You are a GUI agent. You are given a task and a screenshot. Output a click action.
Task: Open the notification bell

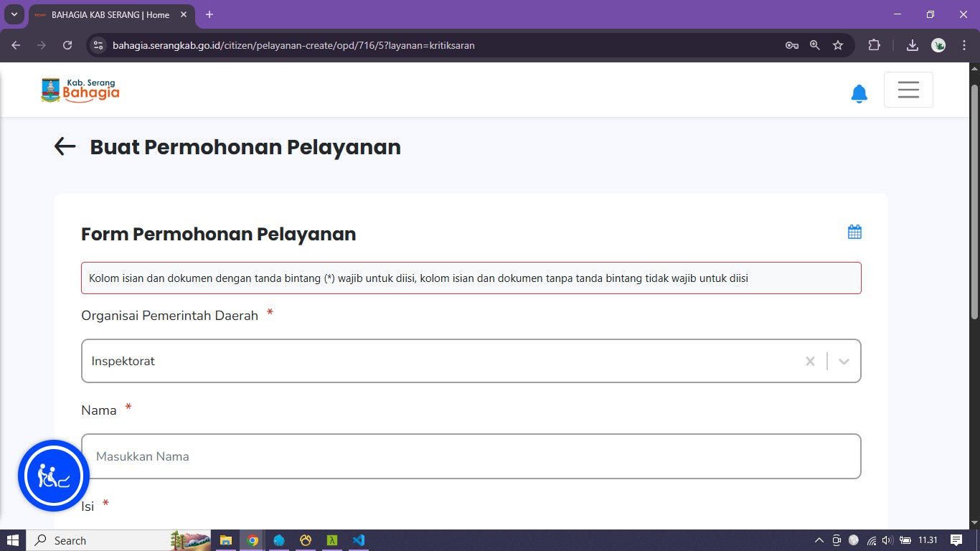pyautogui.click(x=859, y=93)
